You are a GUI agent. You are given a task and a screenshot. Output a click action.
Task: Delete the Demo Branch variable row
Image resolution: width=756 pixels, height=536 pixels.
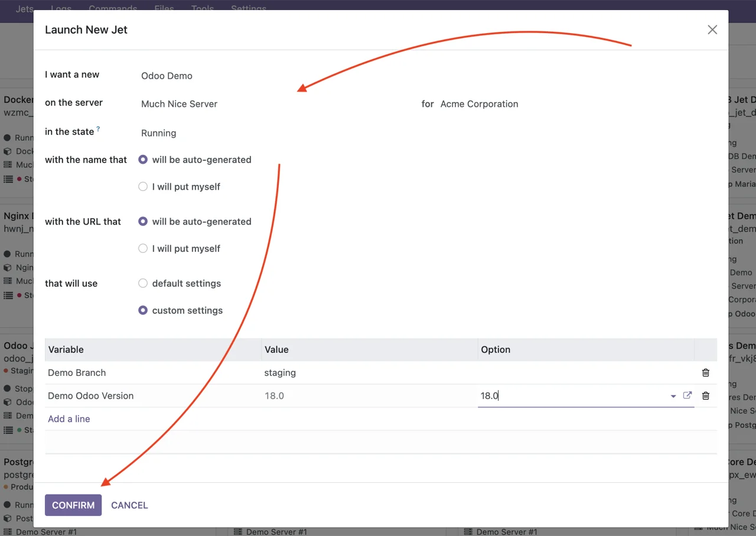[x=705, y=373]
